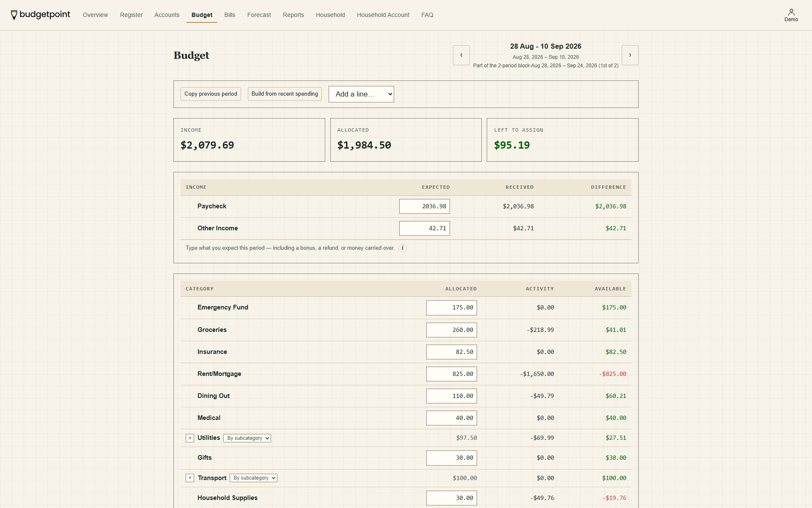Viewport: 812px width, 508px height.
Task: Select the Budget tab
Action: pyautogui.click(x=202, y=15)
